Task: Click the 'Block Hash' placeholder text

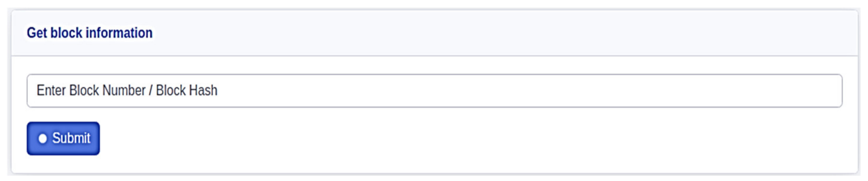Action: click(x=187, y=90)
